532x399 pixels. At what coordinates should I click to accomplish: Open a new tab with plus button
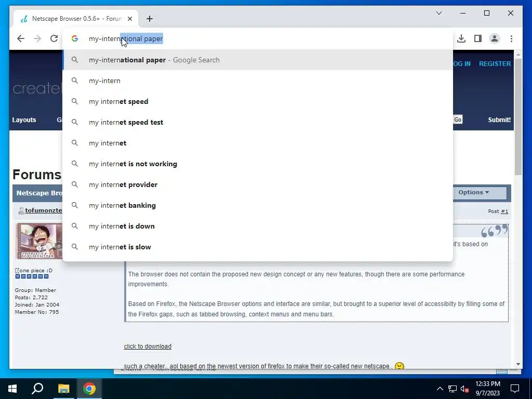[x=150, y=19]
